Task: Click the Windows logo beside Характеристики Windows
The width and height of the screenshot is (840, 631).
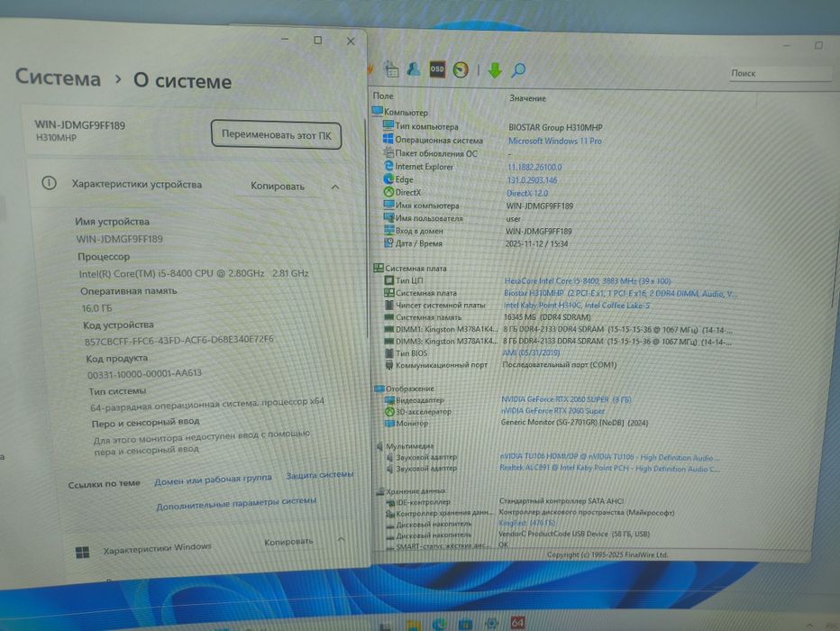Action: pos(83,553)
